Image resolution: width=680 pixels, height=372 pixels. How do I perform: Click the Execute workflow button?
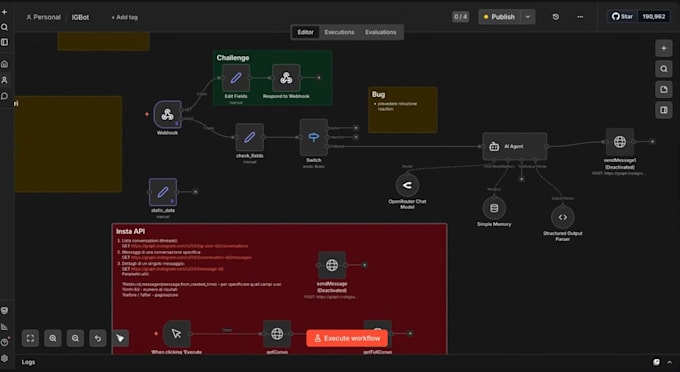[347, 338]
